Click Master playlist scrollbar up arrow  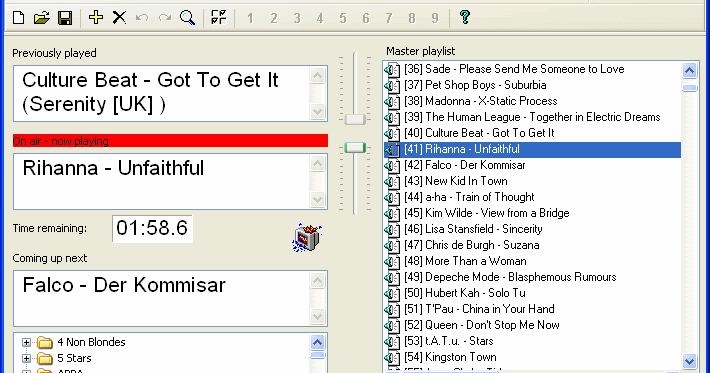(x=690, y=70)
